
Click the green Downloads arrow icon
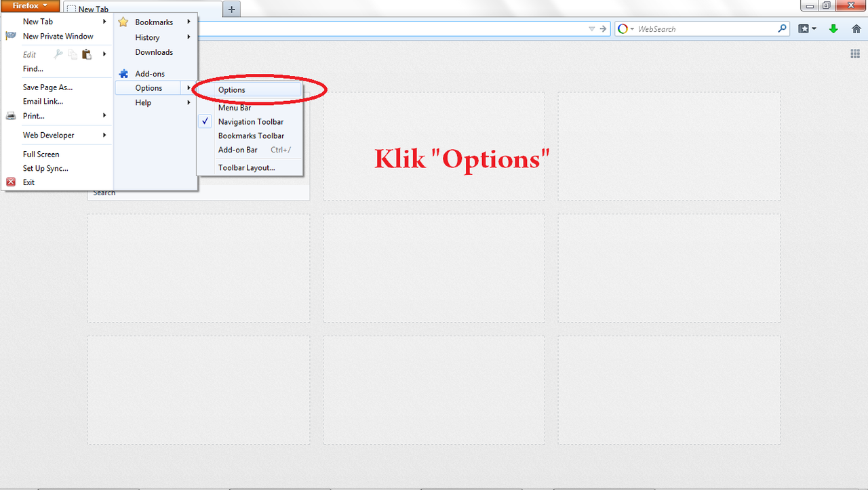click(x=833, y=29)
